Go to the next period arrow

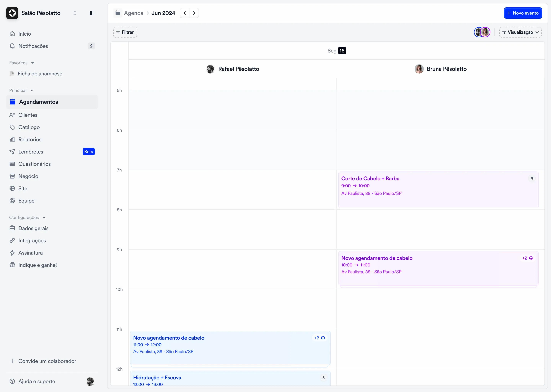(194, 13)
